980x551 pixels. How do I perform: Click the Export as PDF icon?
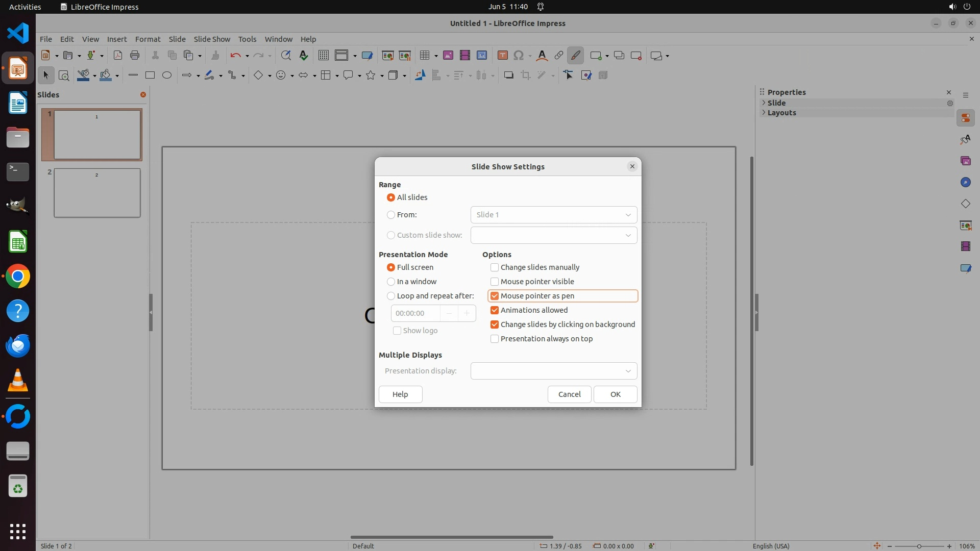click(117, 56)
